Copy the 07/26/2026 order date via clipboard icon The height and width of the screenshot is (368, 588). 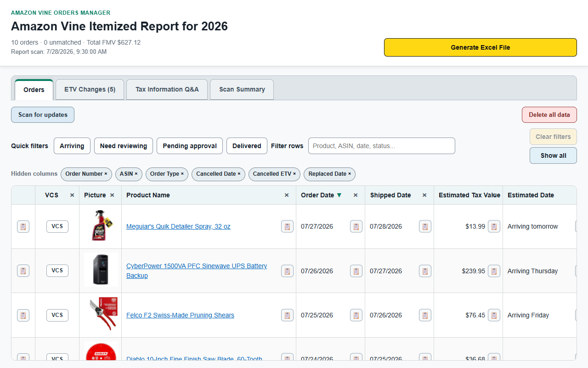click(x=356, y=271)
